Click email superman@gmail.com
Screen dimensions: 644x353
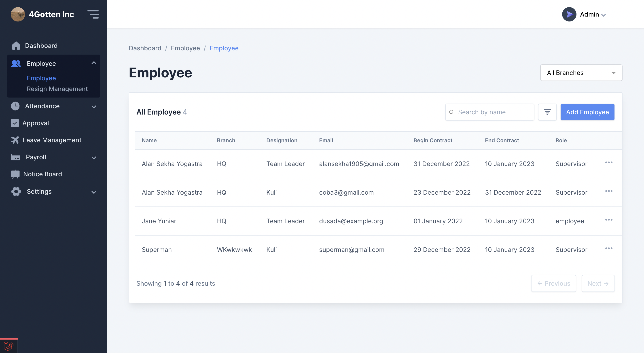[x=352, y=250]
